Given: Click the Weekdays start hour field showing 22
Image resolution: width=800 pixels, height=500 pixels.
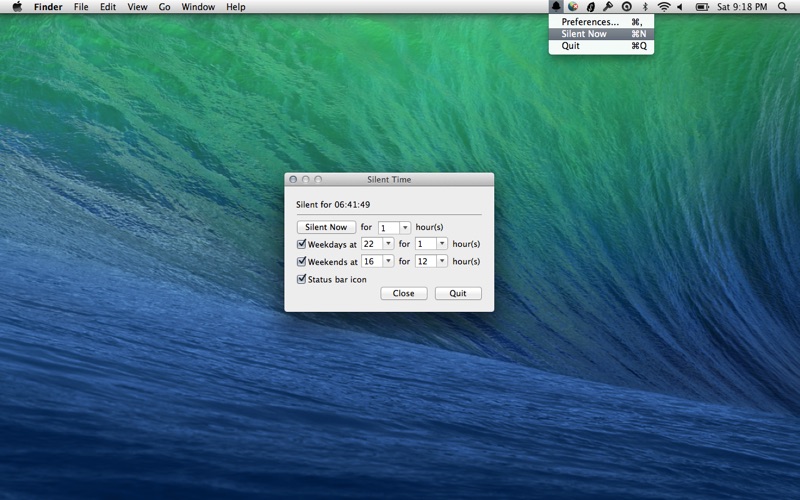Looking at the screenshot, I should point(372,244).
